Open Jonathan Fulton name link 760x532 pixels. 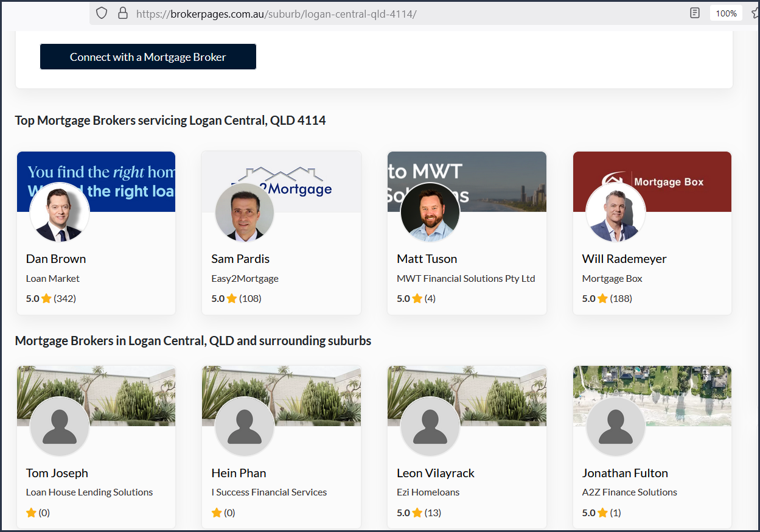[625, 473]
